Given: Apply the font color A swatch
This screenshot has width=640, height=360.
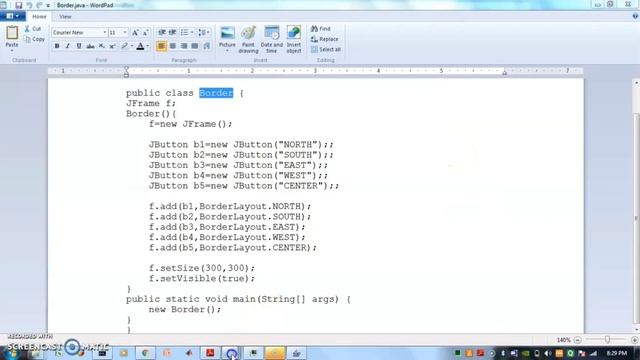Looking at the screenshot, I should (x=140, y=46).
